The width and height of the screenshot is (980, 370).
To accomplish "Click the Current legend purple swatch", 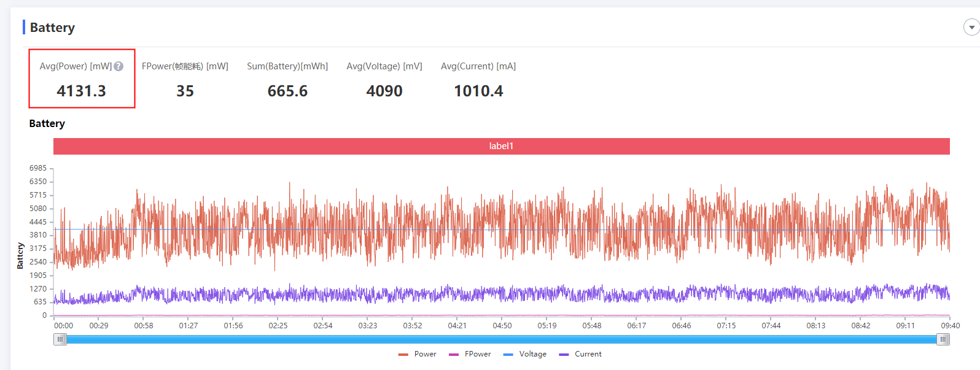I will pyautogui.click(x=564, y=355).
